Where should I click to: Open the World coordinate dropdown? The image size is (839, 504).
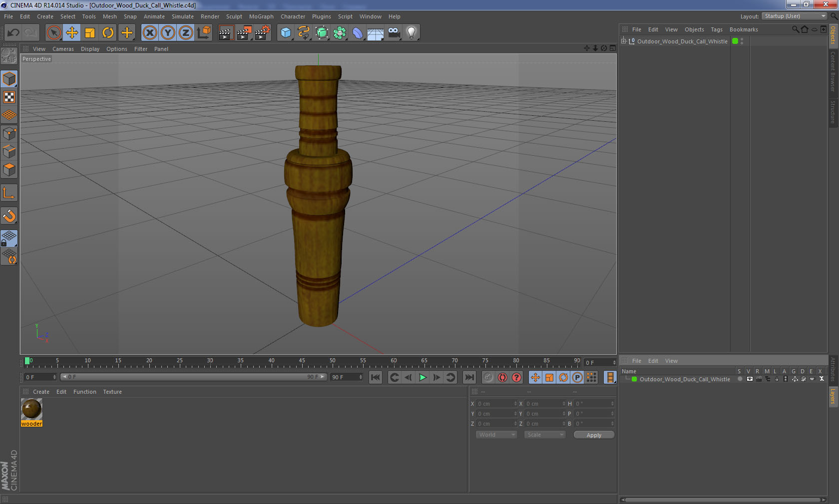(496, 435)
